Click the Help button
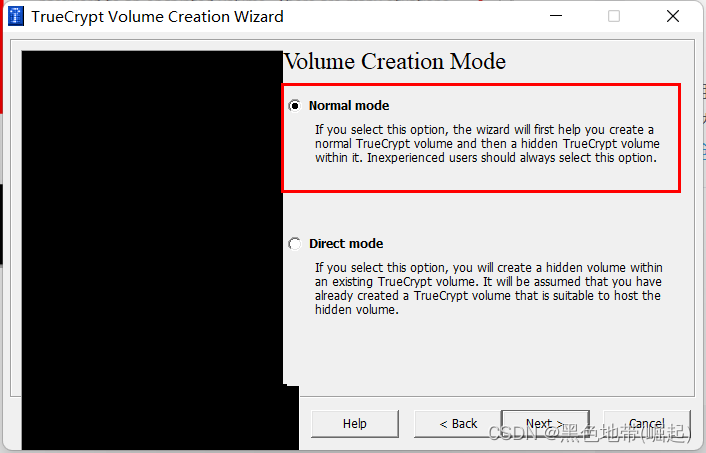 coord(355,424)
